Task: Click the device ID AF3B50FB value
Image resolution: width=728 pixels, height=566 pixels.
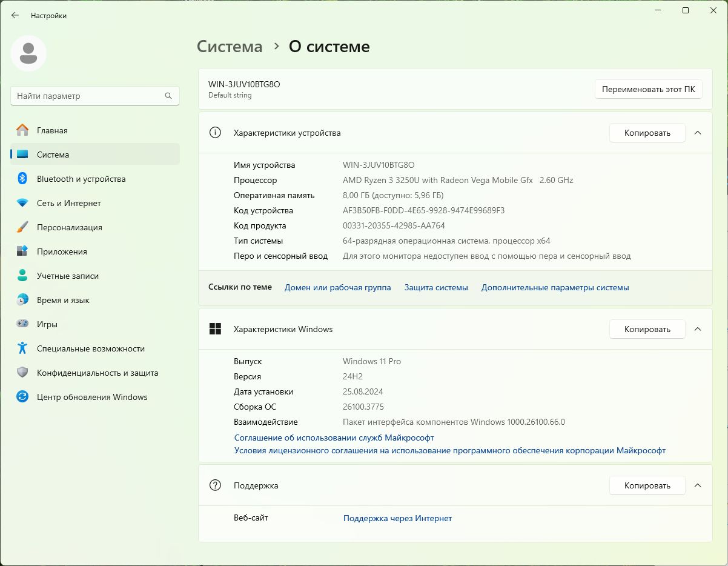Action: [x=423, y=210]
